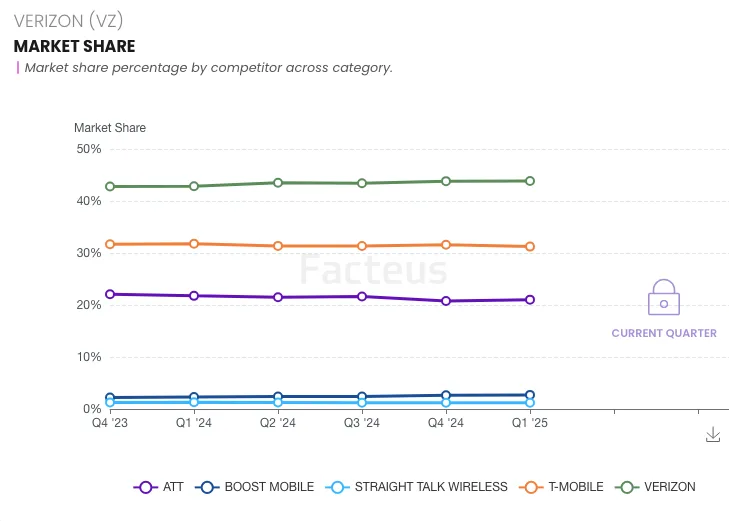This screenshot has height=521, width=729.
Task: Select ATT's Q4 '24 data point
Action: point(446,301)
